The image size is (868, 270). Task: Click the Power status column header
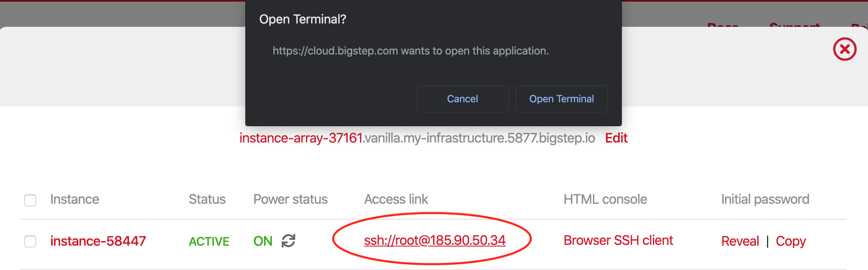[x=290, y=199]
